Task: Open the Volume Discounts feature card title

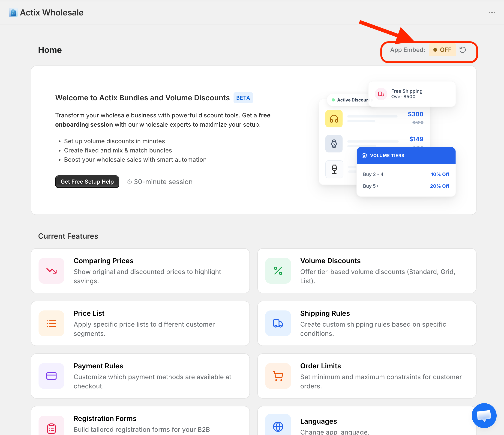Action: 330,261
